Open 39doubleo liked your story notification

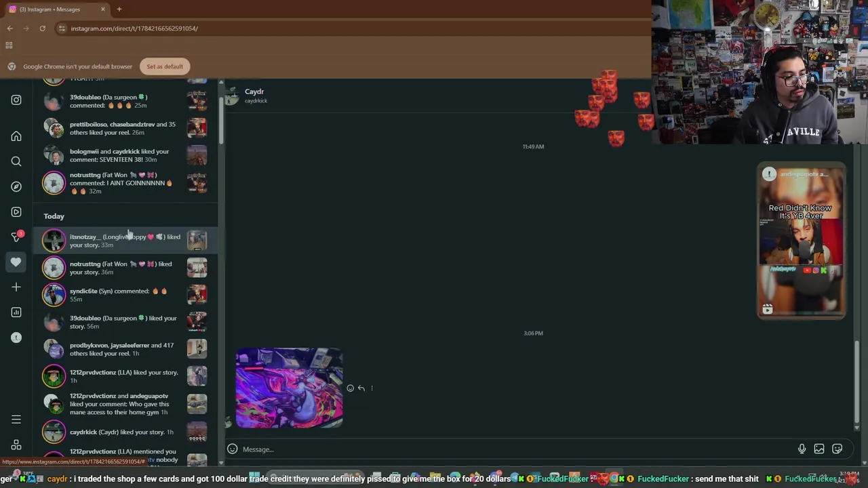click(125, 322)
